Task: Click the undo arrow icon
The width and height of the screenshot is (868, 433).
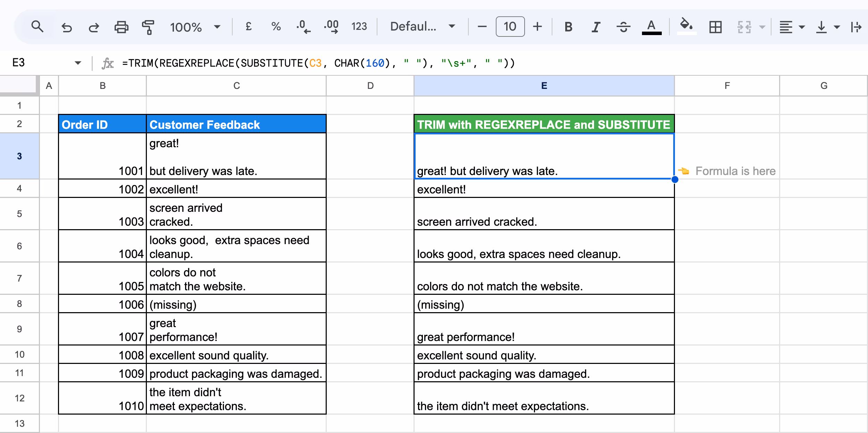Action: [66, 27]
